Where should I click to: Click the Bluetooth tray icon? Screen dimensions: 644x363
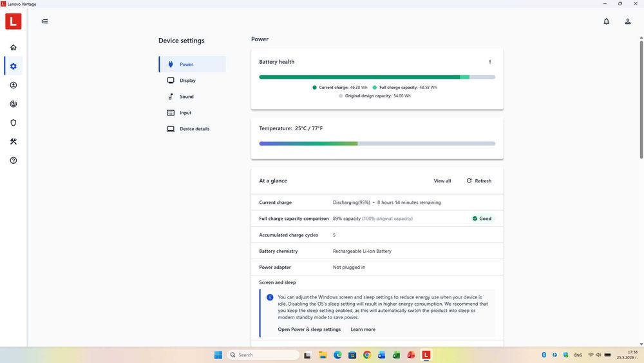[544, 355]
